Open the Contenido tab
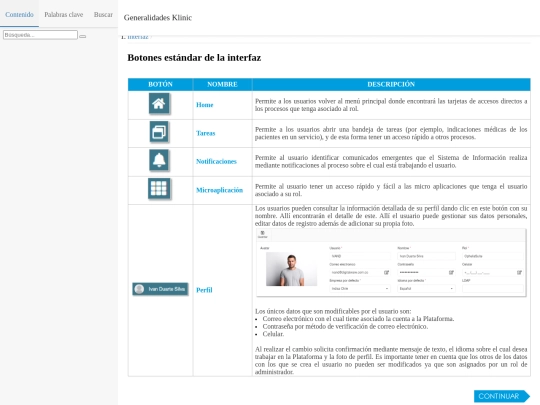This screenshot has height=405, width=540. 19,14
